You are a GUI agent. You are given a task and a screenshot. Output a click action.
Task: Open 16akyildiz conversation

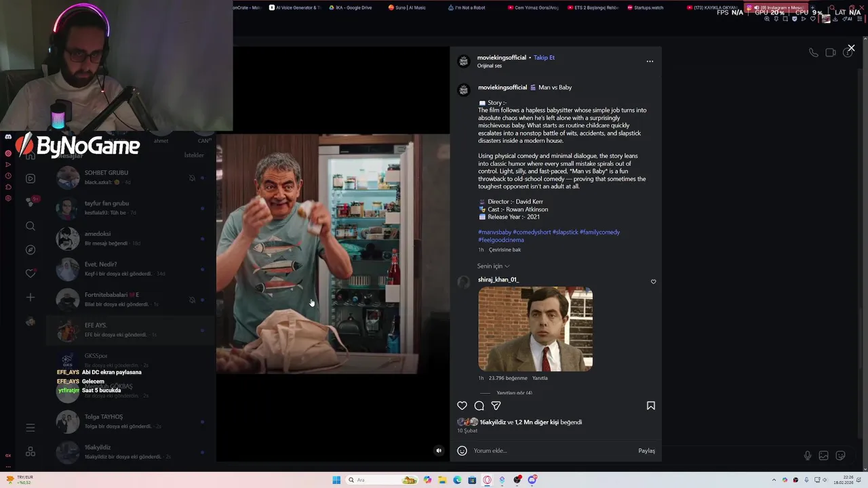tap(130, 452)
